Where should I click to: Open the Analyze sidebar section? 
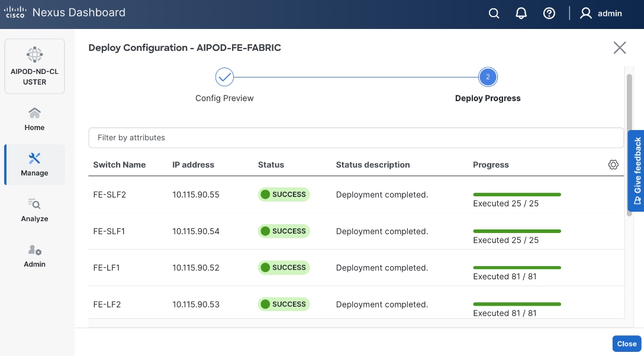(x=34, y=210)
